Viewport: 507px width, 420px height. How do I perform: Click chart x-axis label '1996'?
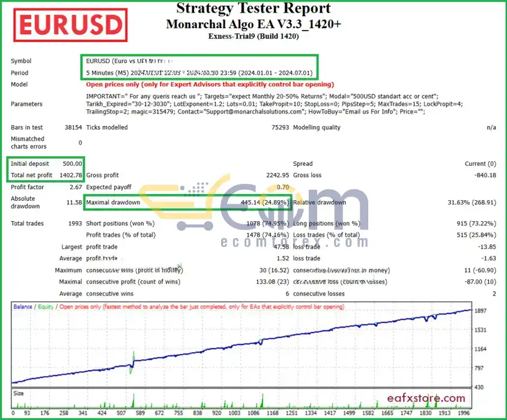tap(464, 413)
